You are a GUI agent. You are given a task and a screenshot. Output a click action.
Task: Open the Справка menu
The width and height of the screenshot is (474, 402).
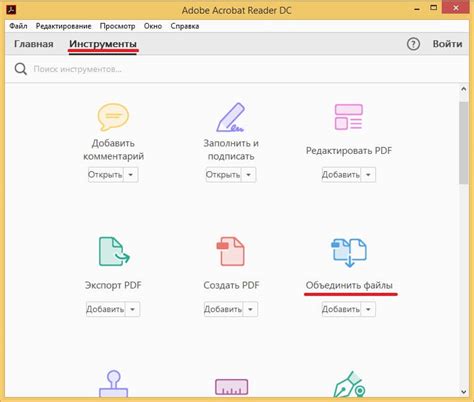coord(185,26)
